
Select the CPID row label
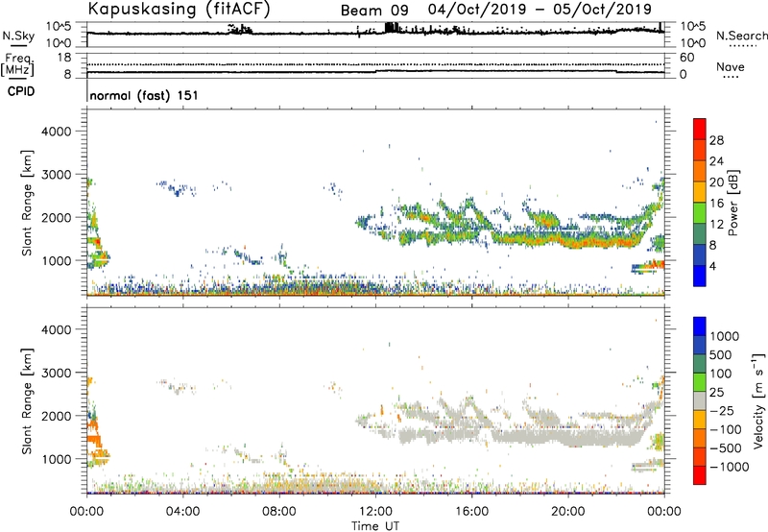click(21, 91)
